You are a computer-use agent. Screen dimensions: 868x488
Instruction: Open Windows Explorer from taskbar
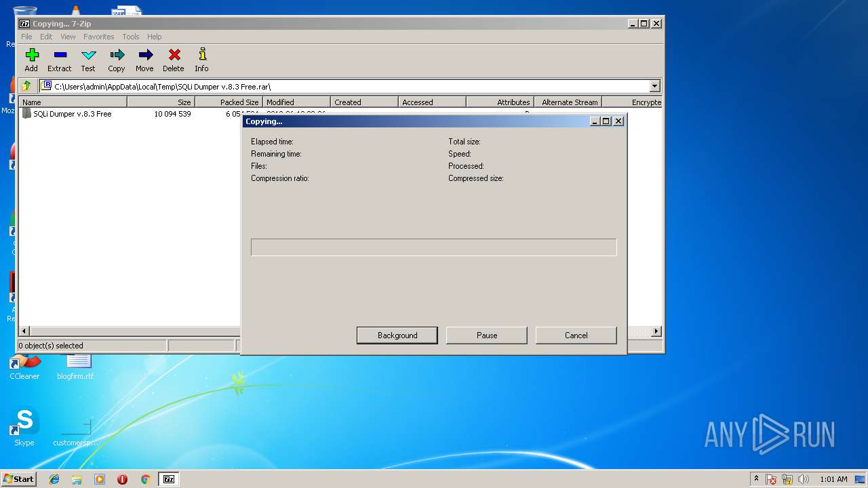[77, 479]
